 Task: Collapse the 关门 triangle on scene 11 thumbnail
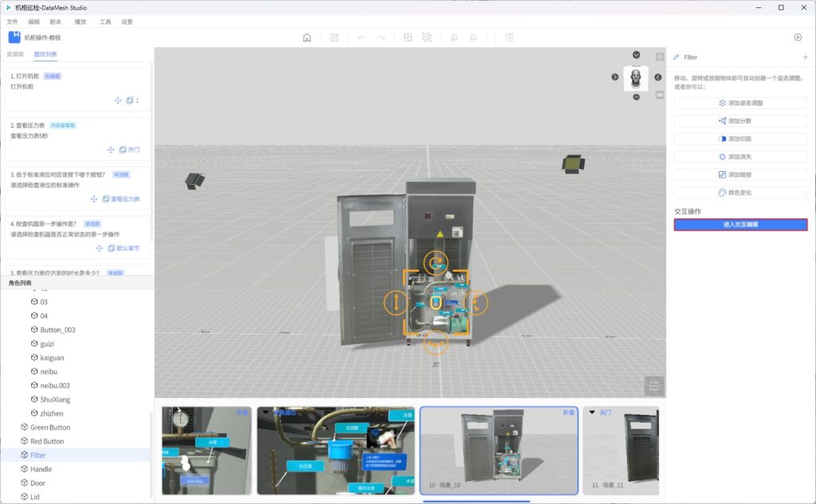coord(592,412)
